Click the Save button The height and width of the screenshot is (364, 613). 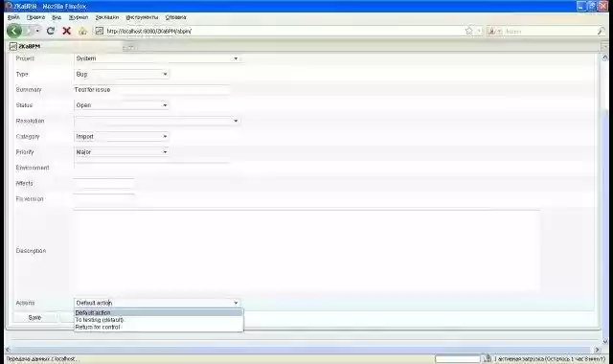pos(34,317)
